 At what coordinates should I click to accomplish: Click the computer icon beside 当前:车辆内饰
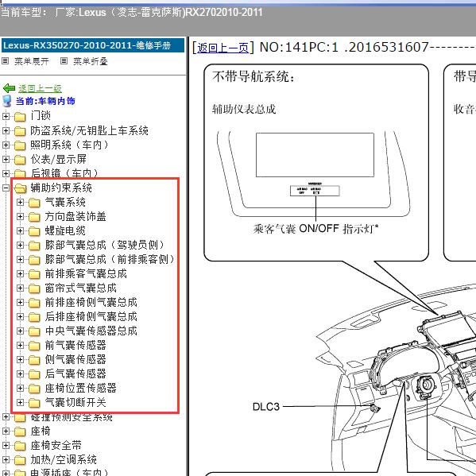click(x=6, y=101)
